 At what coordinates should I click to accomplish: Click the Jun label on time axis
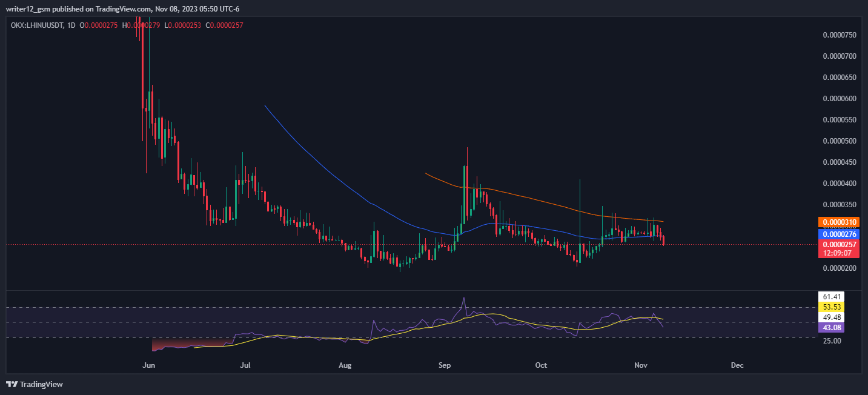(147, 365)
